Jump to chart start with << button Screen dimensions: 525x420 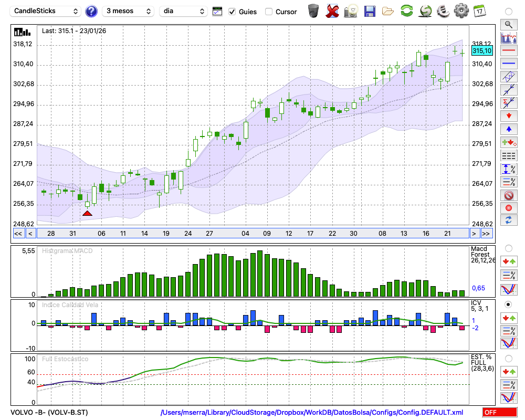(x=18, y=234)
